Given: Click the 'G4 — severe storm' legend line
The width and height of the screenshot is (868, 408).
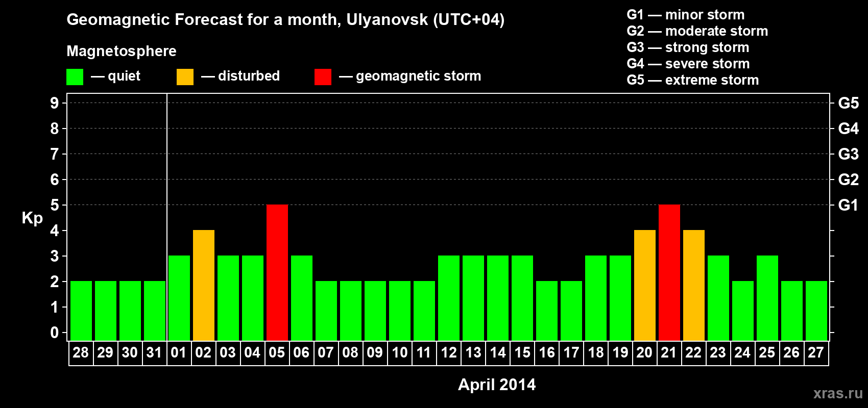Looking at the screenshot, I should click(688, 64).
